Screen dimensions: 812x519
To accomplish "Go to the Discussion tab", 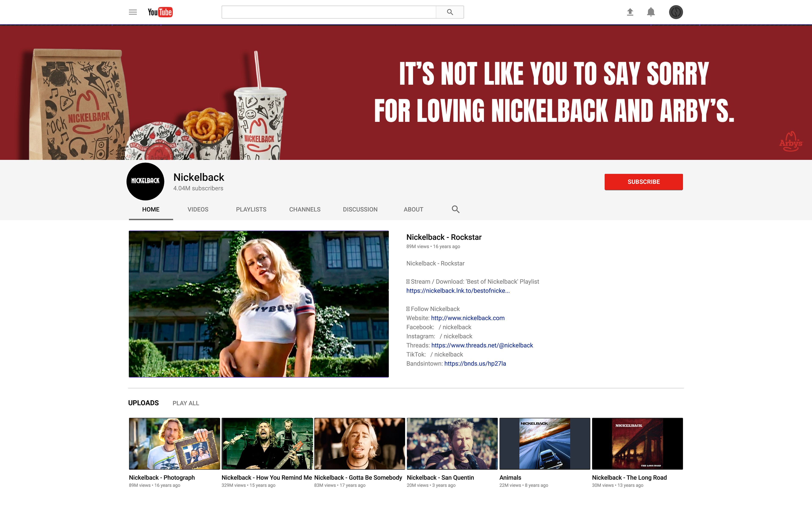I will pyautogui.click(x=360, y=209).
